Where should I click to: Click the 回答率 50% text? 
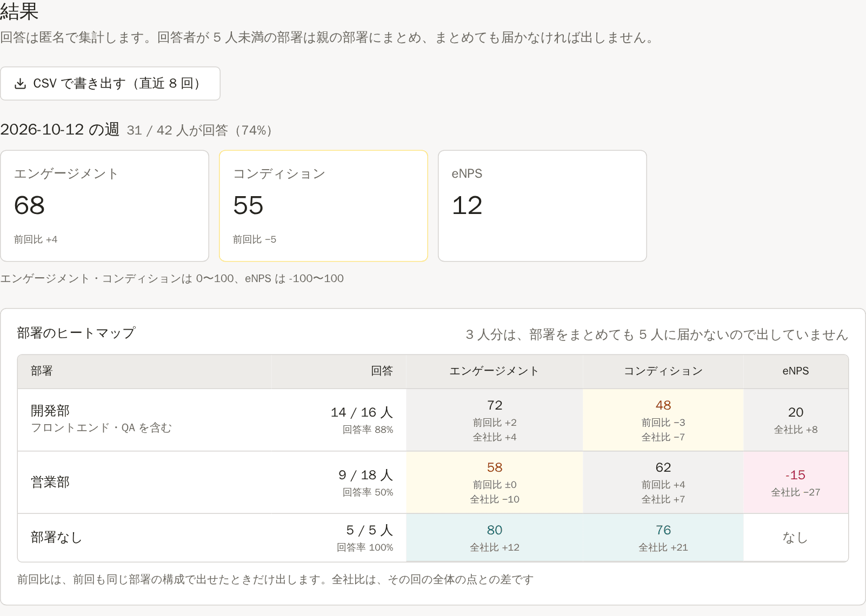368,493
